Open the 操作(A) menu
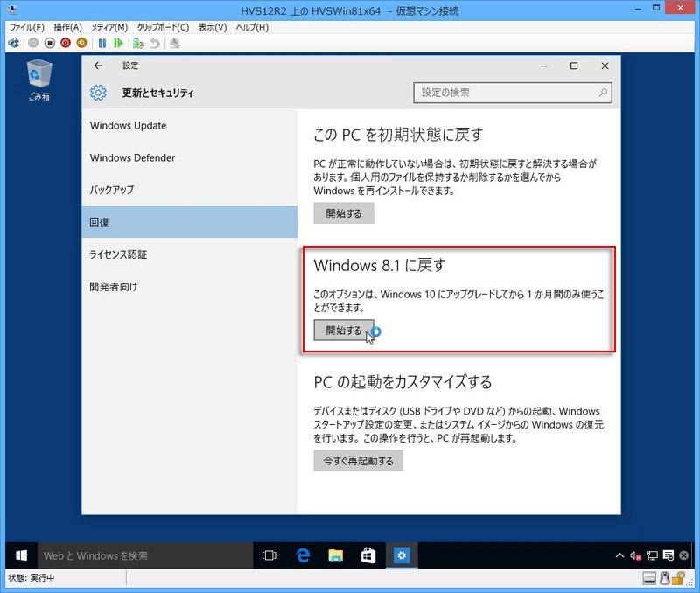Viewport: 700px width, 593px height. [67, 27]
